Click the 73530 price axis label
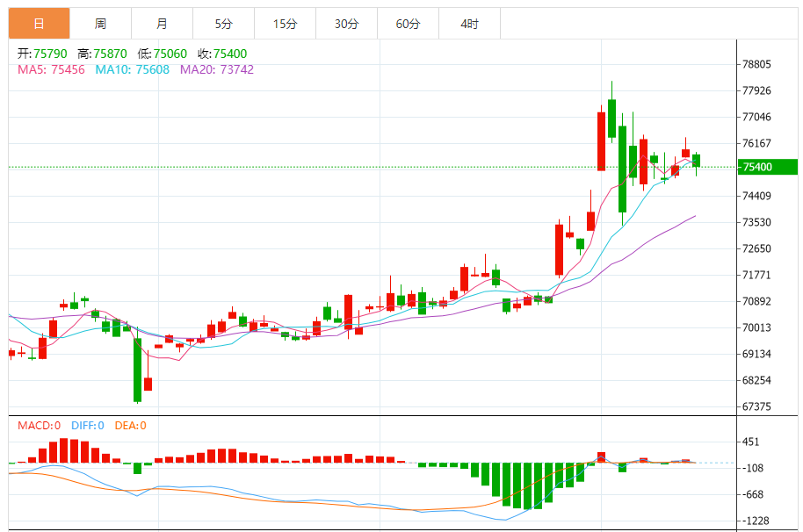The image size is (803, 532). 756,222
